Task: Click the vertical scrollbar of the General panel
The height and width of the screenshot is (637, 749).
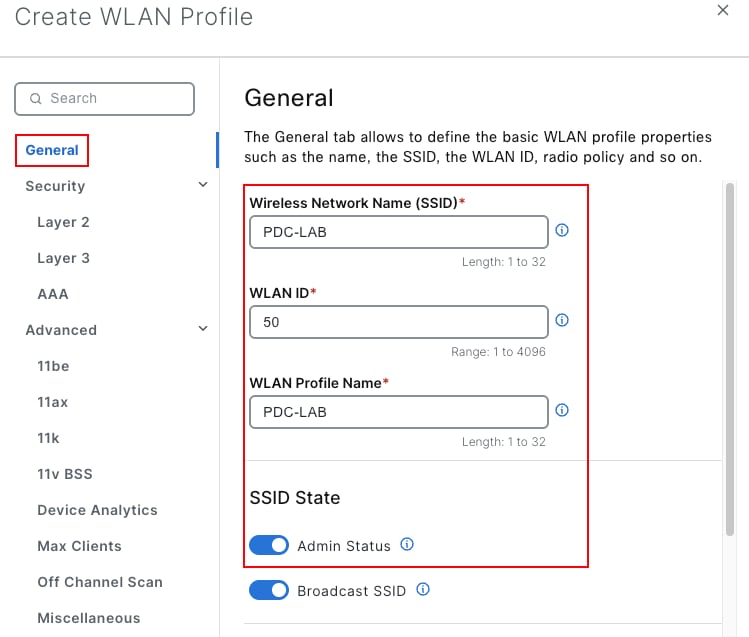Action: (x=729, y=359)
